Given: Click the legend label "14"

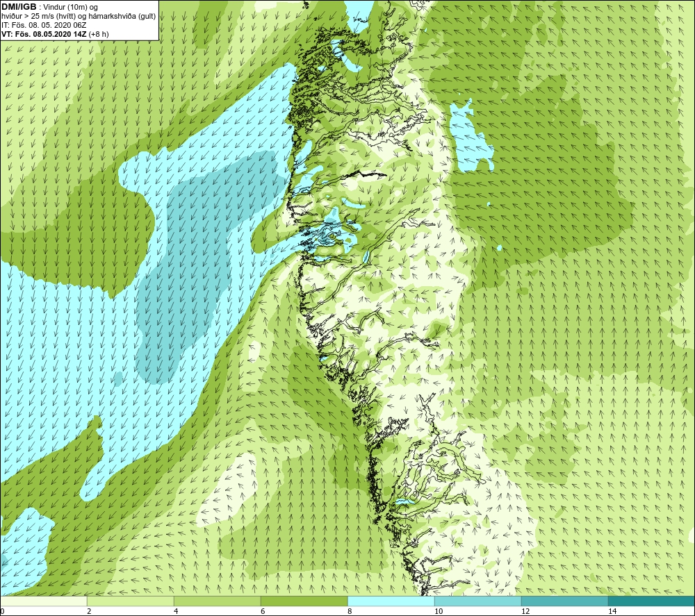Looking at the screenshot, I should [612, 611].
